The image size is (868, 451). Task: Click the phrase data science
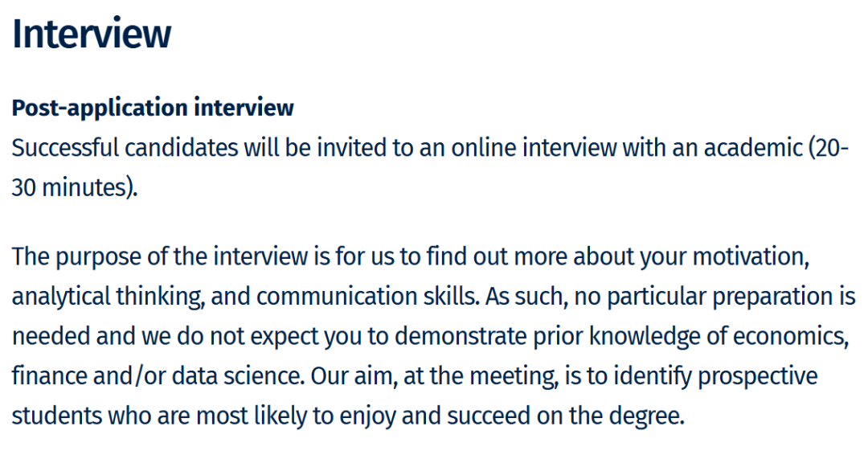tap(236, 376)
